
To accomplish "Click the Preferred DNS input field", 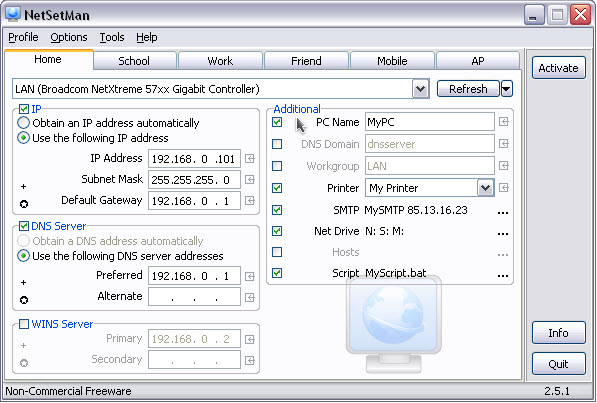I will [194, 276].
